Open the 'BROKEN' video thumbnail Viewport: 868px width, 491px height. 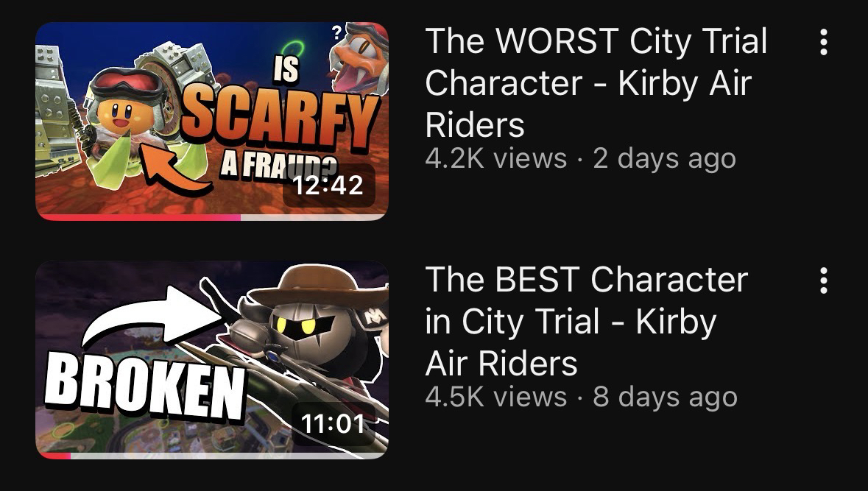212,360
